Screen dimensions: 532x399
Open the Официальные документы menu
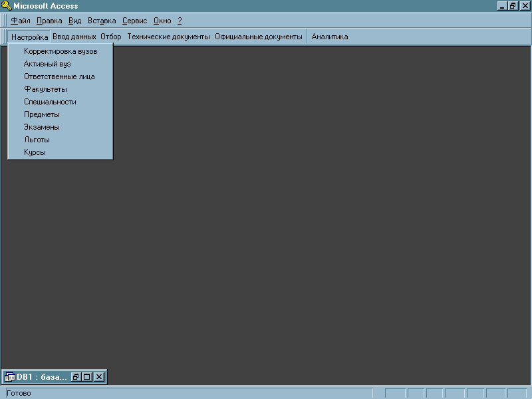pos(259,37)
